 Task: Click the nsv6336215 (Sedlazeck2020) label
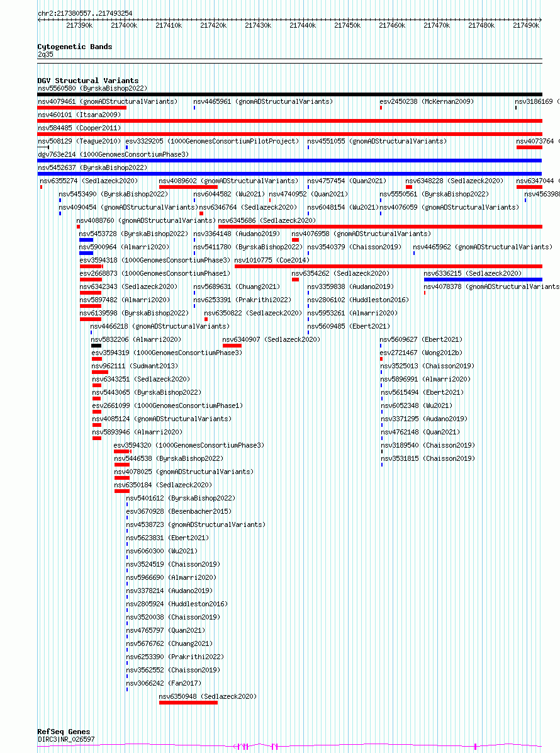[473, 273]
